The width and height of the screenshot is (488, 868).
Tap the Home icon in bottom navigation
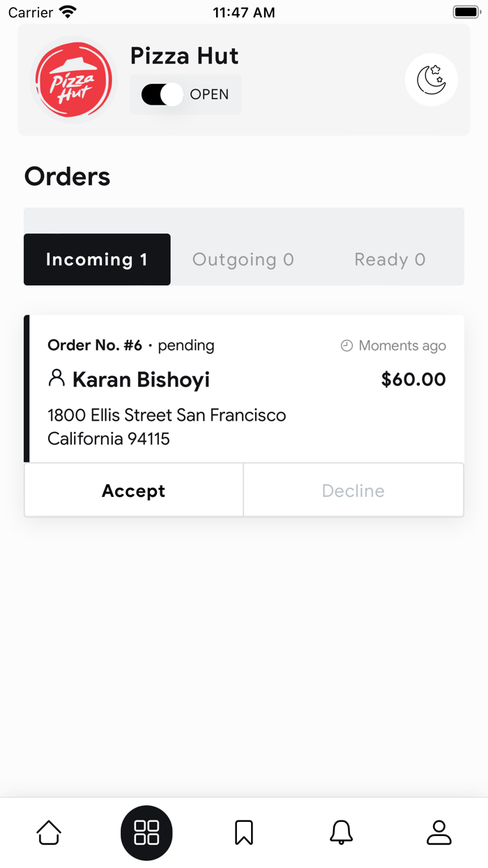point(49,832)
